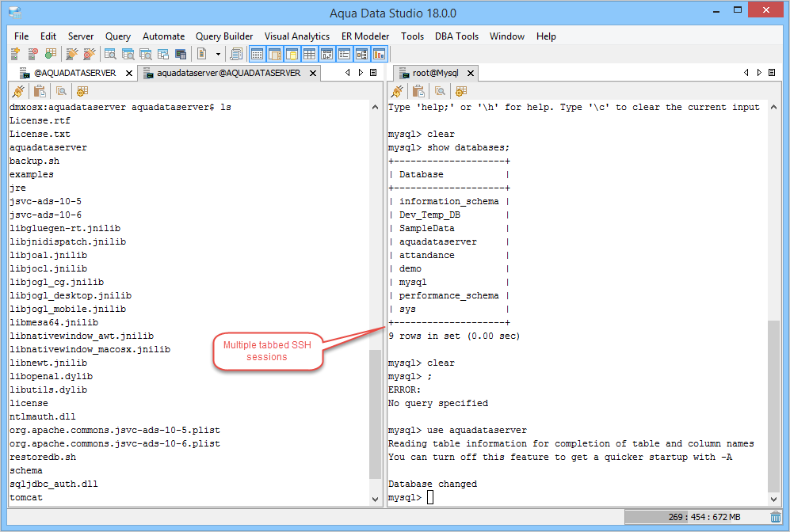790x532 pixels.
Task: Click the trash can garbage collection icon in status bar
Action: tap(776, 517)
